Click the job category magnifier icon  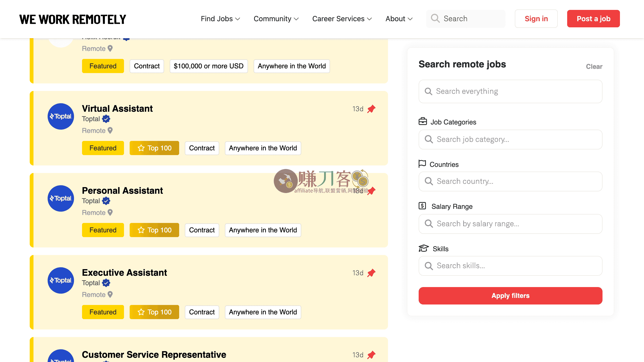(x=429, y=139)
